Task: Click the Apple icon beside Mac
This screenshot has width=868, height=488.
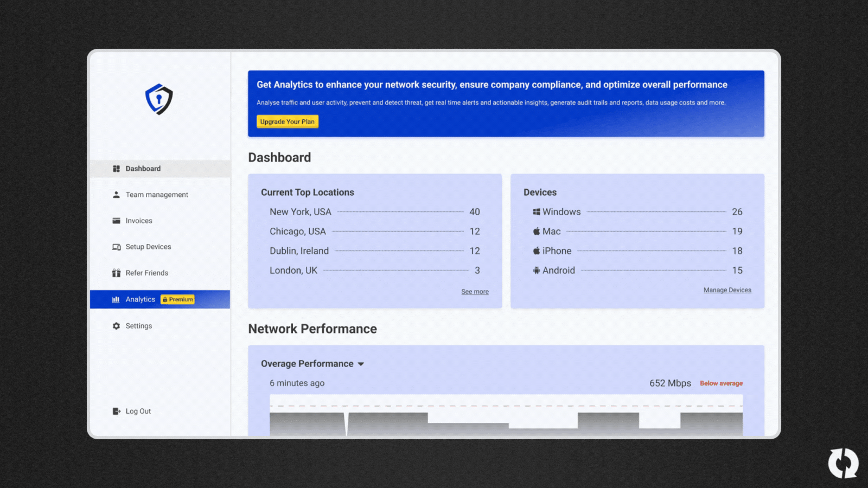Action: [536, 231]
